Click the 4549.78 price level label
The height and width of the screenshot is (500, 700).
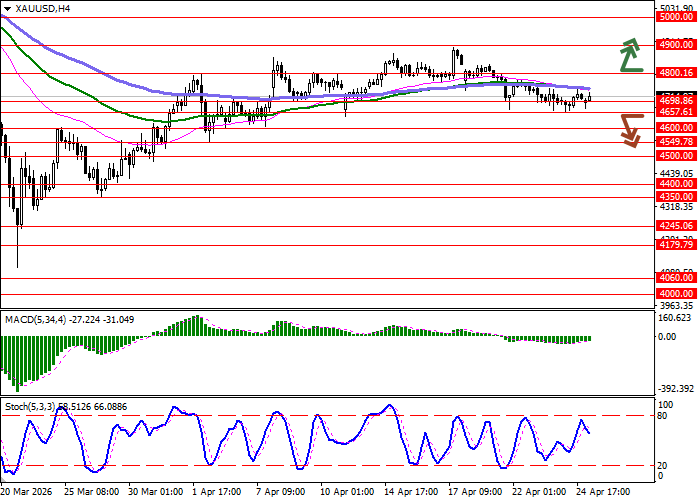(x=676, y=142)
